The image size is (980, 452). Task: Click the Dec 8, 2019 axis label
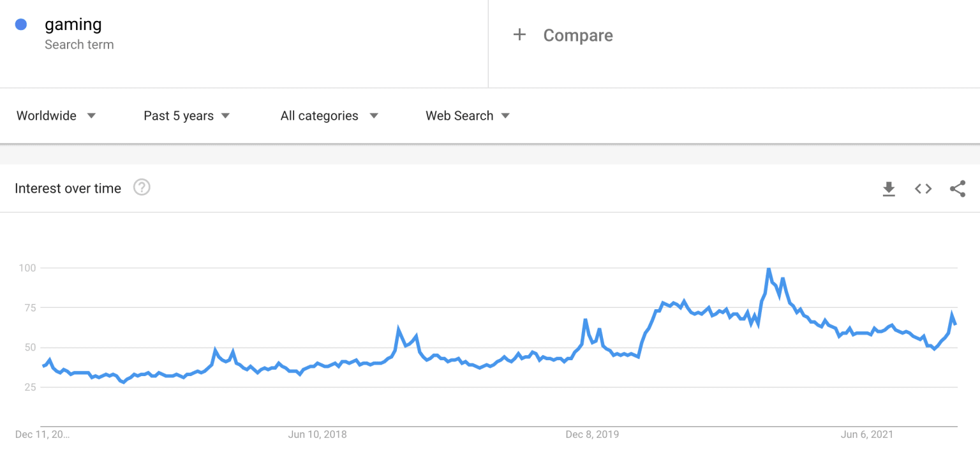593,434
